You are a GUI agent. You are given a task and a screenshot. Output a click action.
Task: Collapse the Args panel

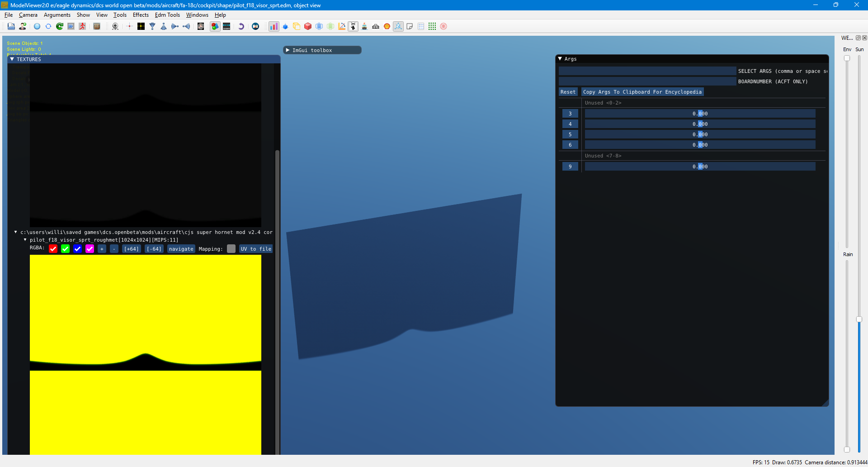[560, 59]
